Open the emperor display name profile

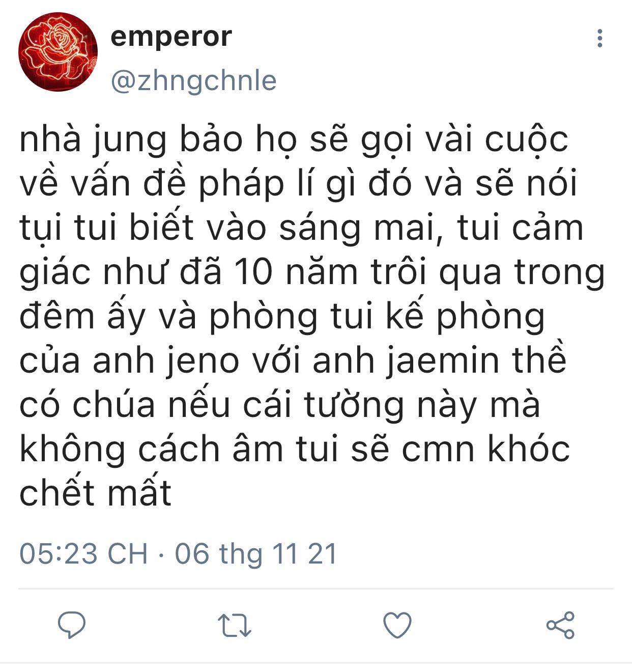tap(171, 37)
